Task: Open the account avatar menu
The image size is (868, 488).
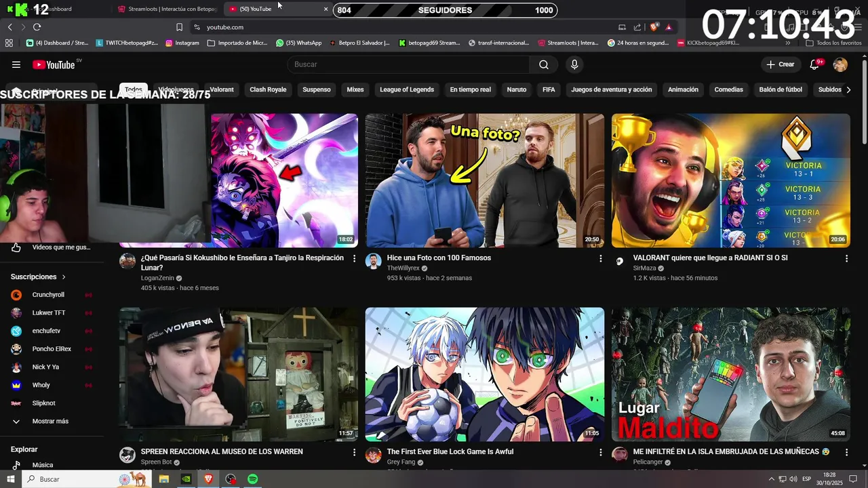Action: coord(840,64)
